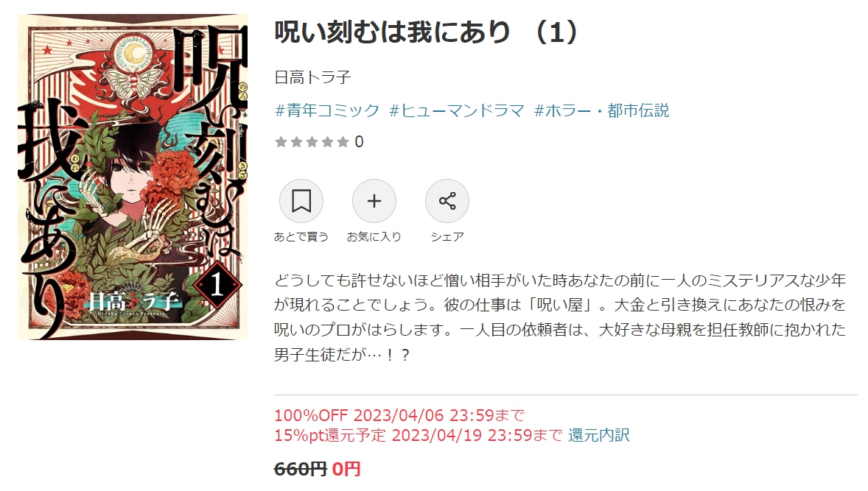
Task: Select the first rating star
Action: pyautogui.click(x=281, y=142)
